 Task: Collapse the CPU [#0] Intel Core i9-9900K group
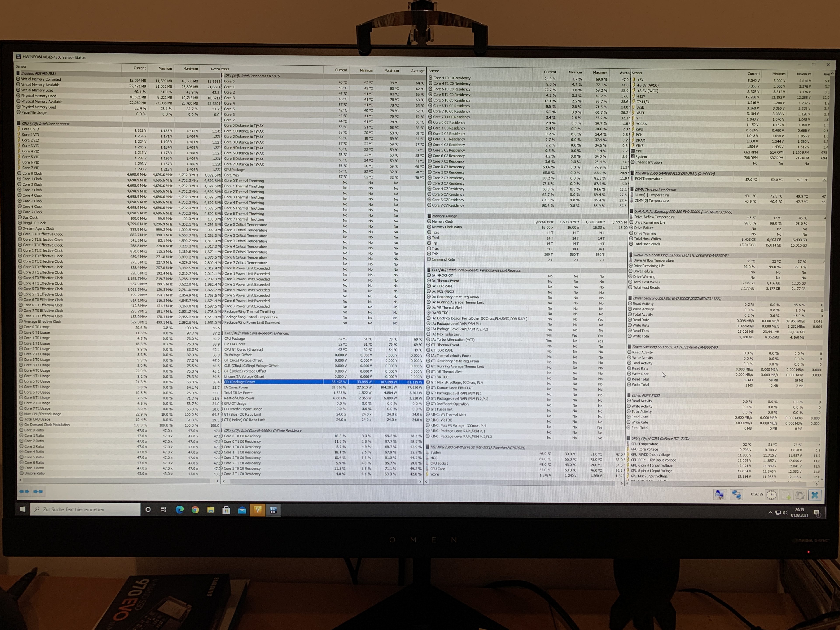click(x=45, y=123)
